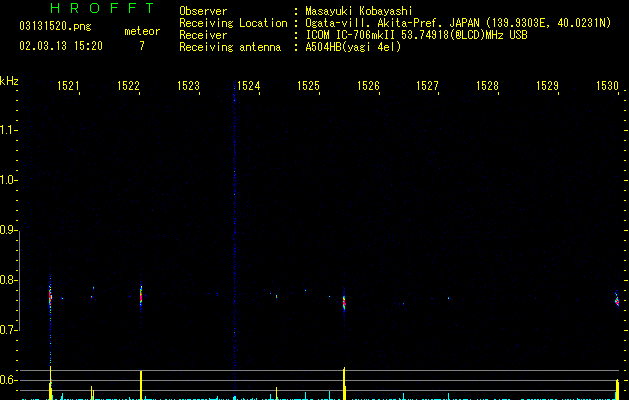Click the yellow intensity bar between 1525 and 1526

coord(344,384)
